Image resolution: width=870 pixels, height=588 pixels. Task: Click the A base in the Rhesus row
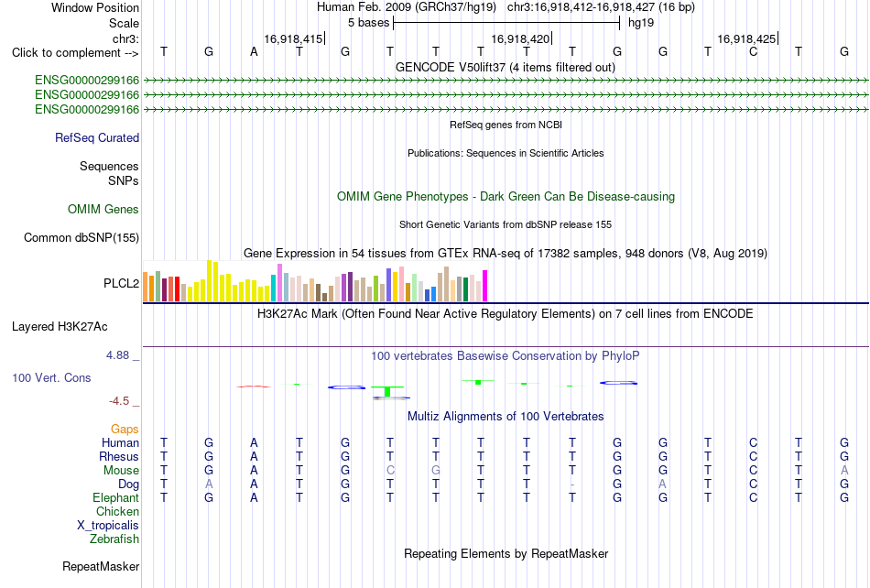(x=254, y=456)
